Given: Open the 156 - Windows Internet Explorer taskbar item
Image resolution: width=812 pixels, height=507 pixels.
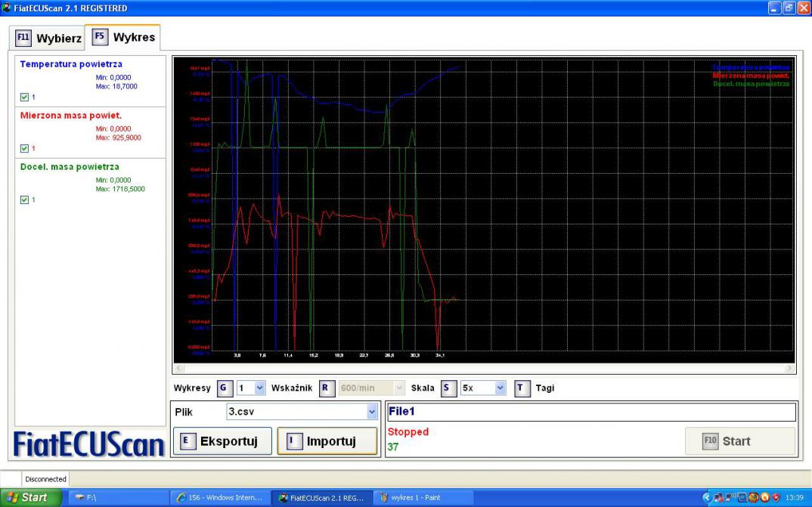Looking at the screenshot, I should pyautogui.click(x=218, y=498).
